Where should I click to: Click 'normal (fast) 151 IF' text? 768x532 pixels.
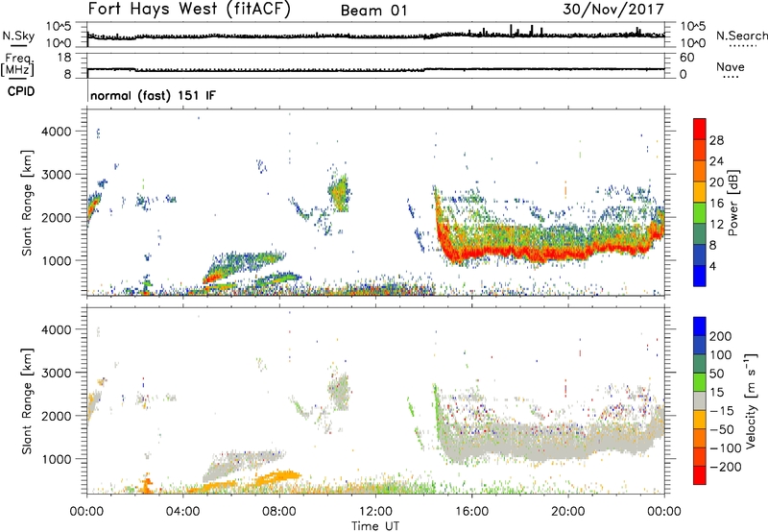click(x=153, y=95)
